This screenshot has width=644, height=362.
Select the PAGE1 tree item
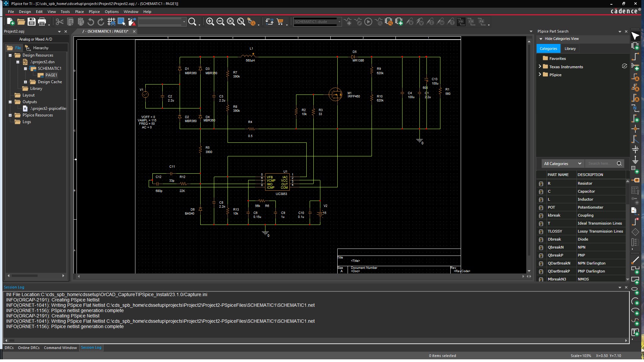[51, 75]
